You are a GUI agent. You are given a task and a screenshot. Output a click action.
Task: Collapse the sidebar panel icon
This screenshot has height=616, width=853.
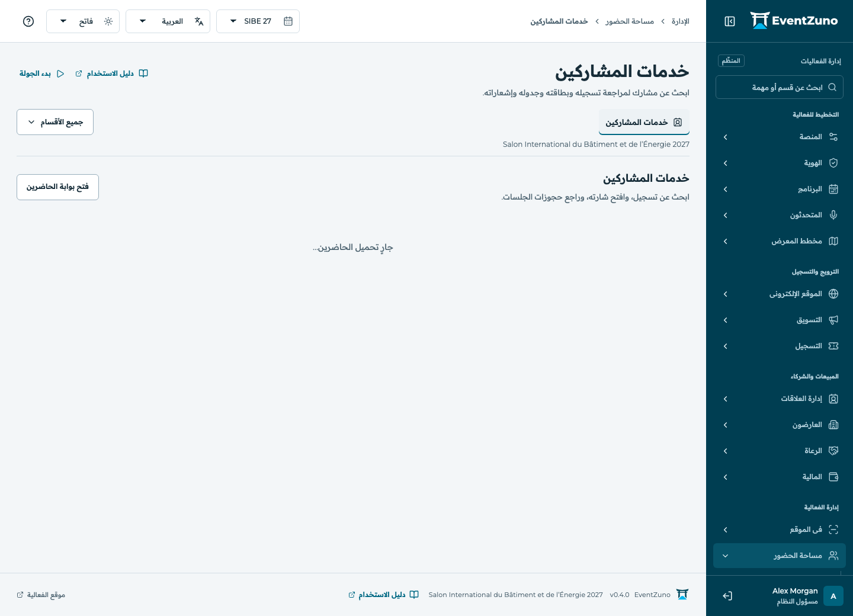(x=730, y=21)
